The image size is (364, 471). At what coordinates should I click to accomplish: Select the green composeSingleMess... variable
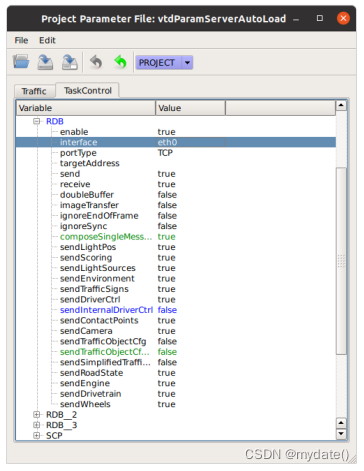click(106, 237)
